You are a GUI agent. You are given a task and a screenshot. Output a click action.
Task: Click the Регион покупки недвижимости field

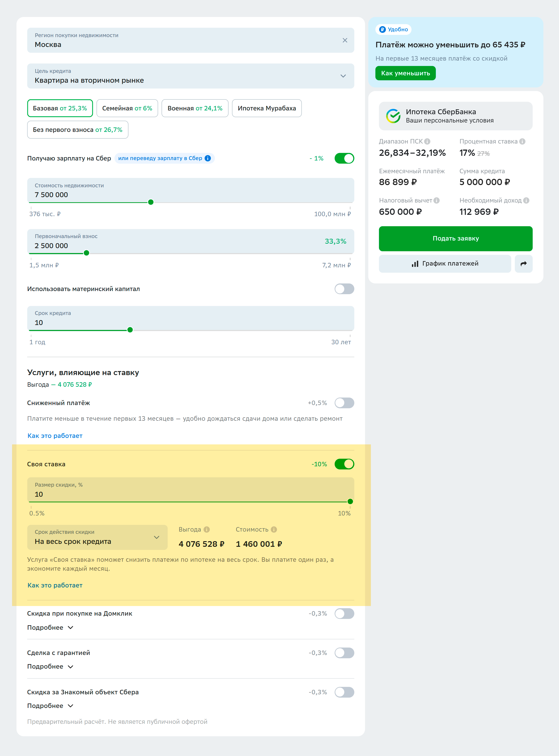(191, 40)
